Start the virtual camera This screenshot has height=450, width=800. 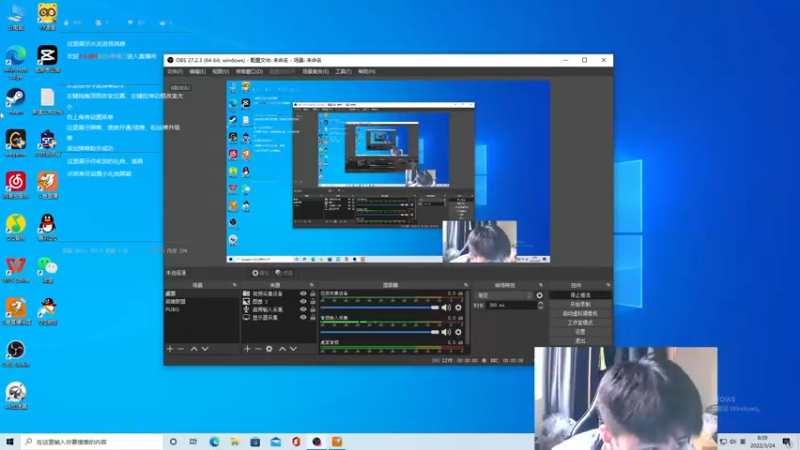(580, 314)
